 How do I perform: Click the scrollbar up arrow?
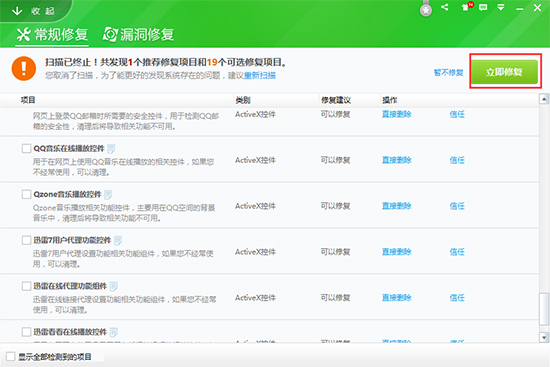544,99
